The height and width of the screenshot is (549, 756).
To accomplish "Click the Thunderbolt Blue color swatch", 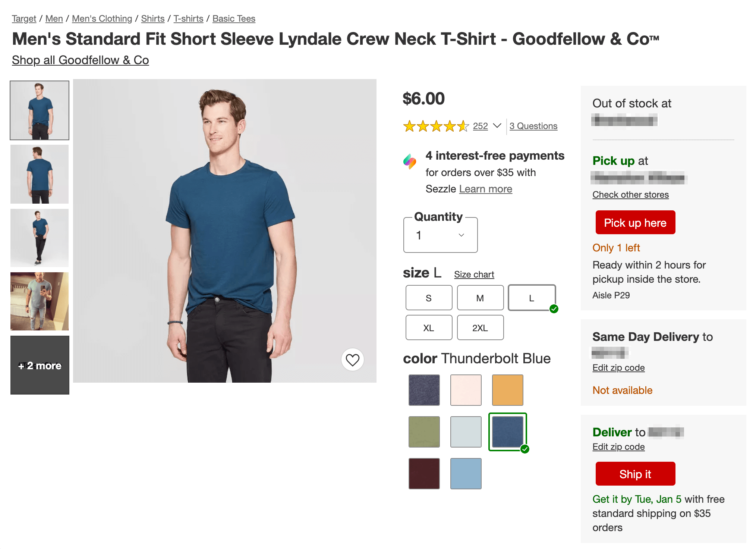I will 508,432.
